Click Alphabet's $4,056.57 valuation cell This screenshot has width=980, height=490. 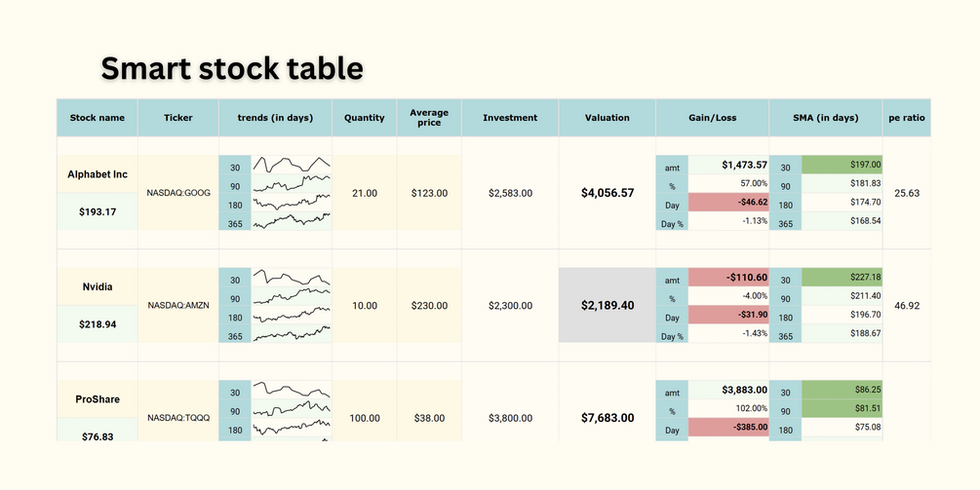click(x=608, y=193)
